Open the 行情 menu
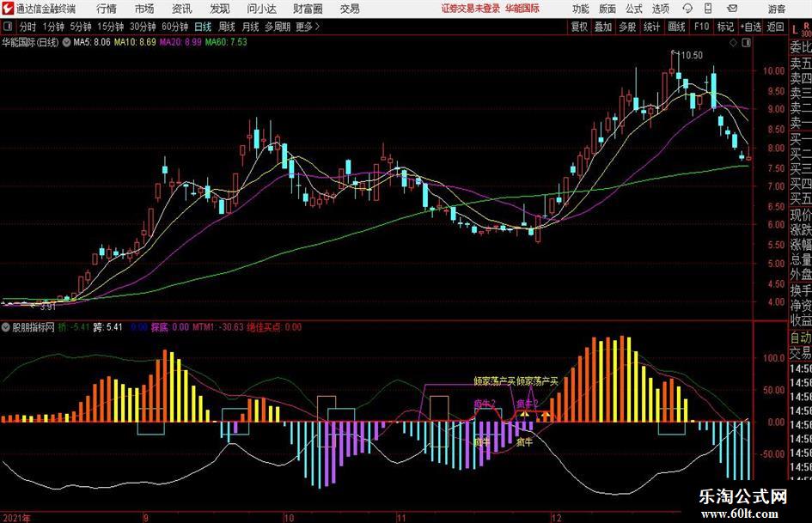The width and height of the screenshot is (812, 523). click(107, 9)
